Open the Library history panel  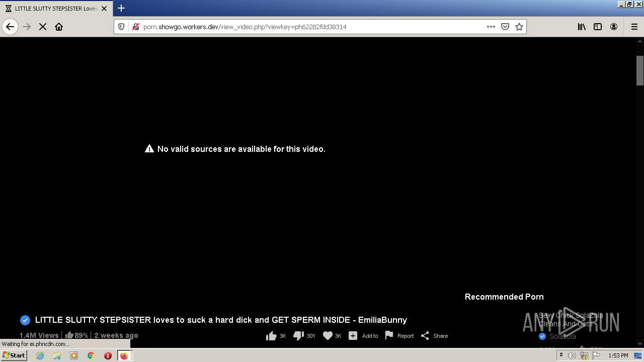click(x=582, y=27)
